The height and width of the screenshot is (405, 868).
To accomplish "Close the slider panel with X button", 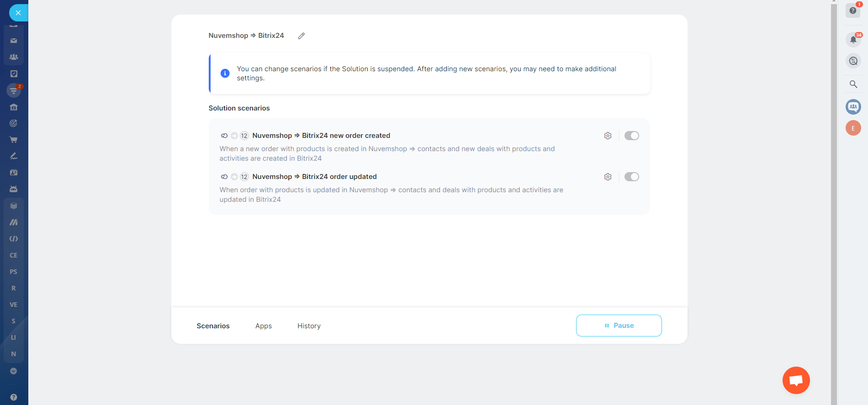I will coord(18,13).
